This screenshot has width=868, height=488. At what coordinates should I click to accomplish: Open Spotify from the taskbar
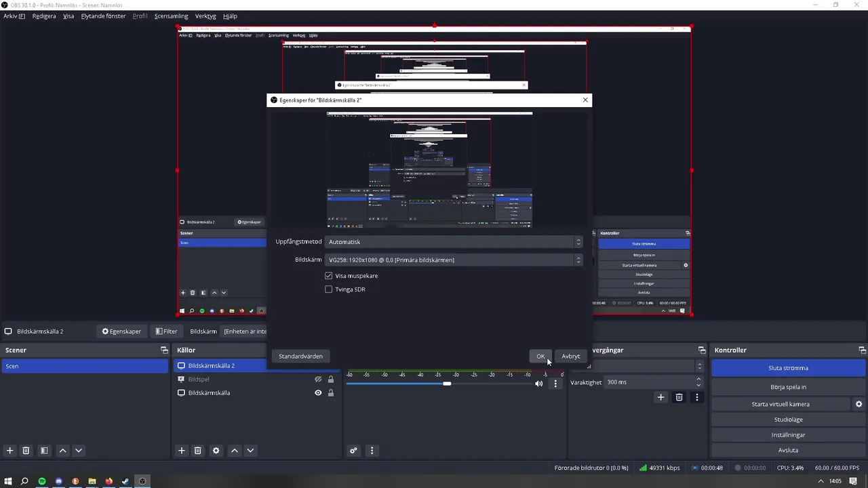point(42,481)
